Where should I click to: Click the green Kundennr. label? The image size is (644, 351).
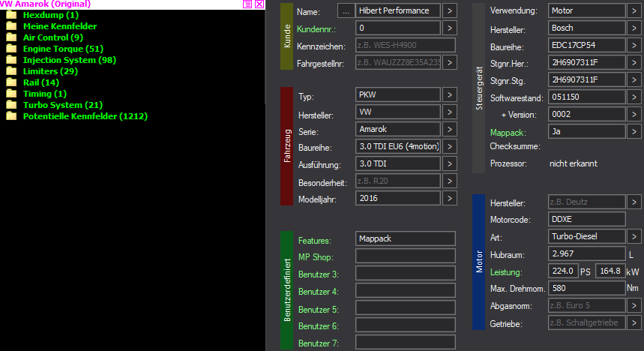coord(316,29)
